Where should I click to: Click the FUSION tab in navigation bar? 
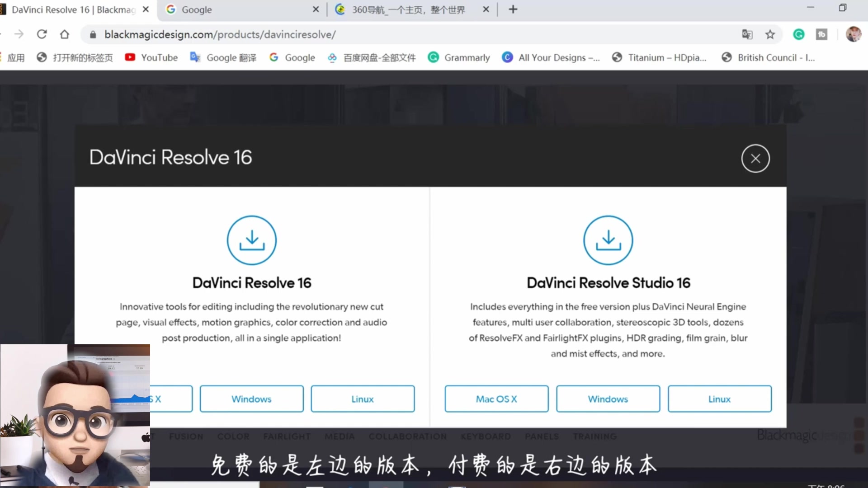[x=186, y=436]
